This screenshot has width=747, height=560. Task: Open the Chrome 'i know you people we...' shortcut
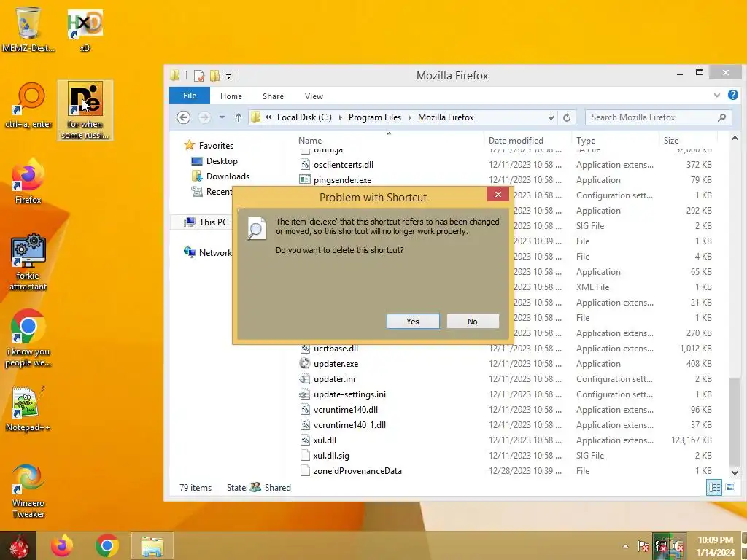tap(28, 338)
